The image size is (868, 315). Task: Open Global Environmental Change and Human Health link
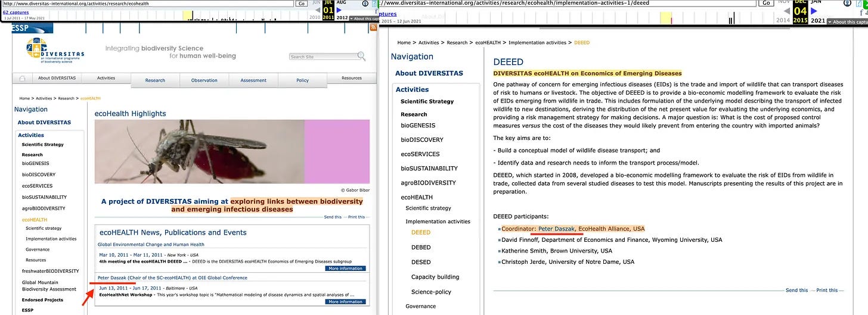(x=151, y=245)
